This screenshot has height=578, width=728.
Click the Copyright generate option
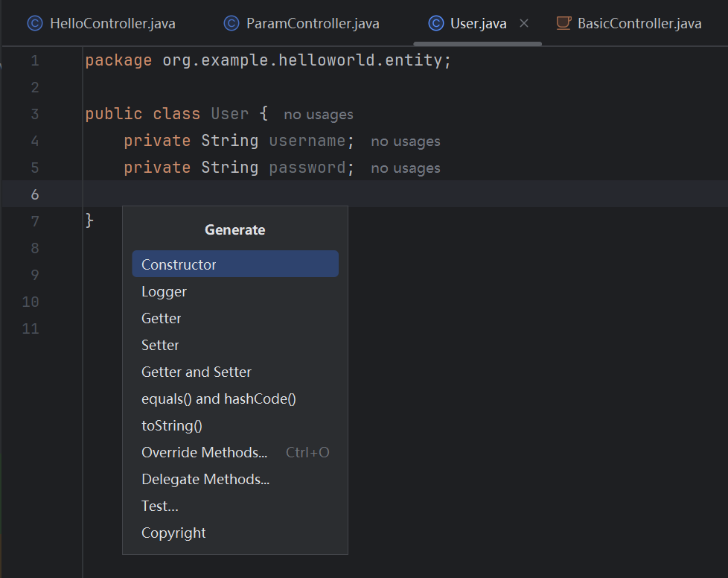pos(173,533)
